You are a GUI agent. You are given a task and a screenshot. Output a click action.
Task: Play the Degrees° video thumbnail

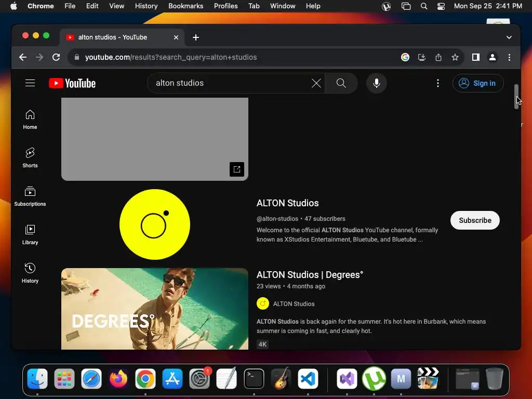click(155, 309)
